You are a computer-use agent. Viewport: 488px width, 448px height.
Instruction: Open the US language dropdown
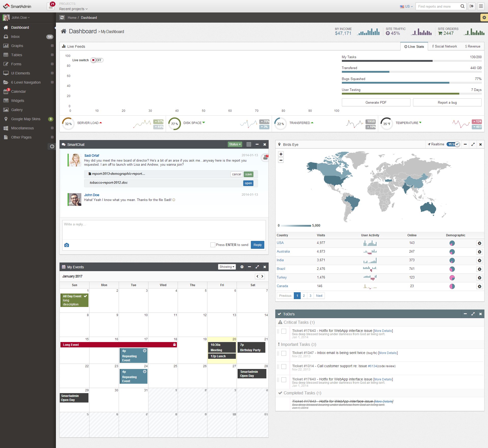coord(406,6)
